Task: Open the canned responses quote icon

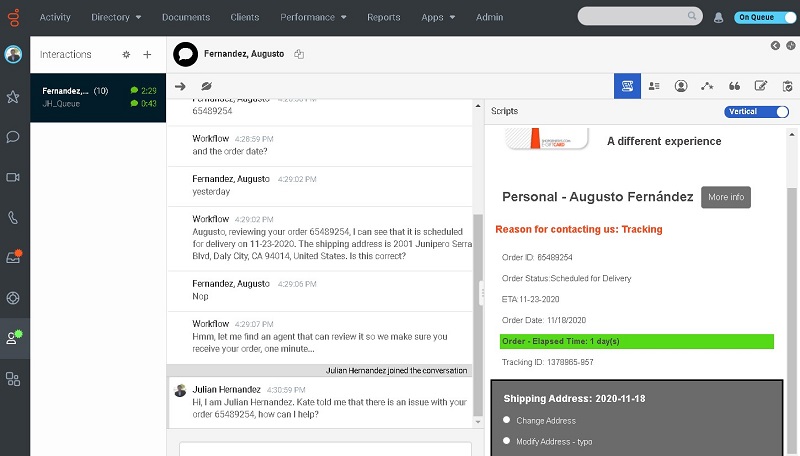Action: click(734, 86)
